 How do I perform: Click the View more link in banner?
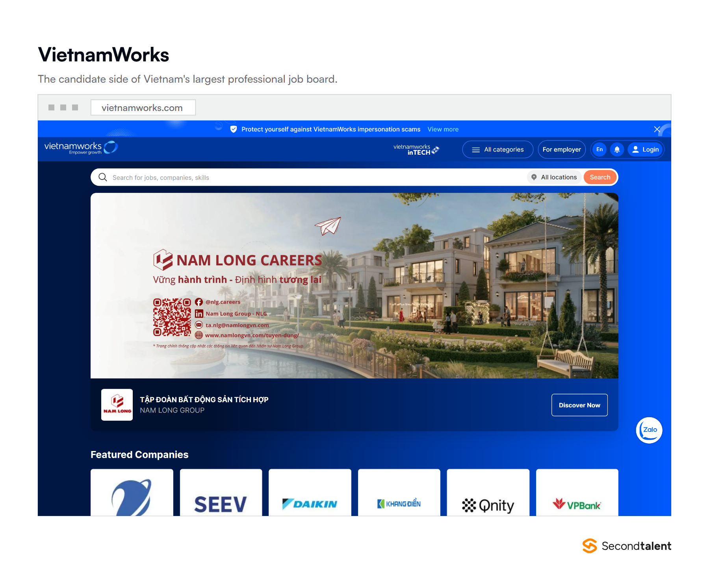[x=443, y=129]
